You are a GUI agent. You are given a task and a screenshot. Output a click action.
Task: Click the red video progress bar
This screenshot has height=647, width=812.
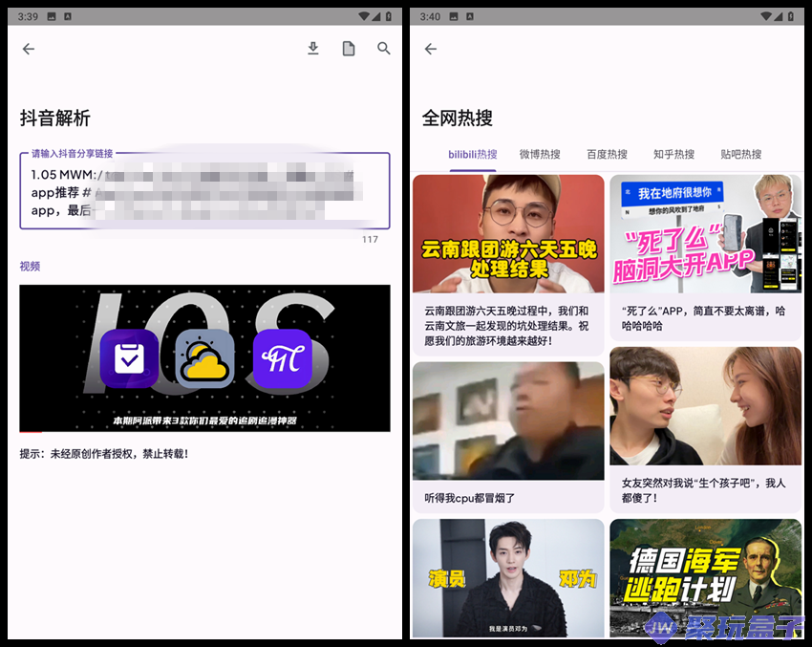[31, 432]
